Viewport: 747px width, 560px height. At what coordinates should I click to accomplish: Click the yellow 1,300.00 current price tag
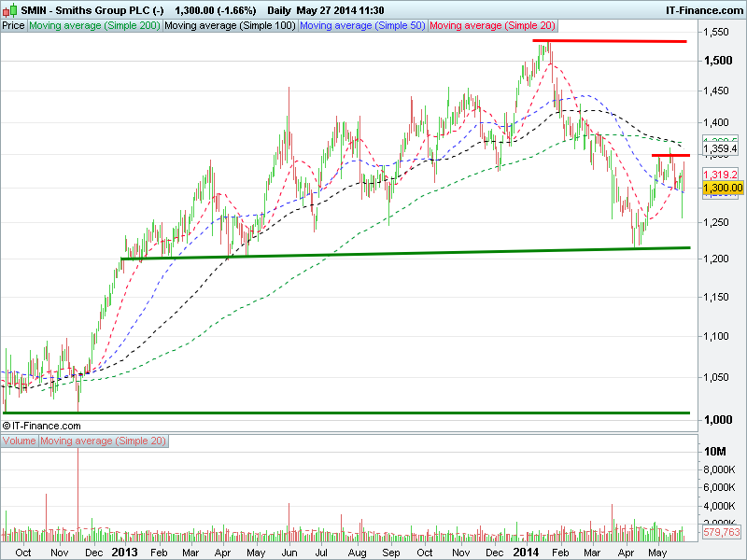(x=722, y=188)
